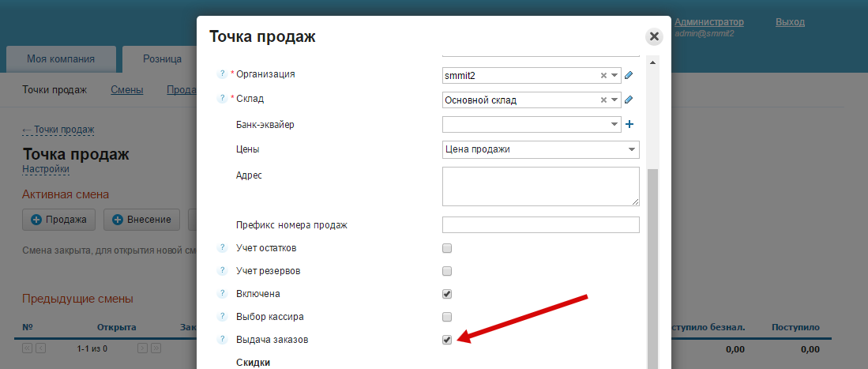The image size is (868, 369).
Task: Uncheck the Включена checkbox
Action: 447,294
